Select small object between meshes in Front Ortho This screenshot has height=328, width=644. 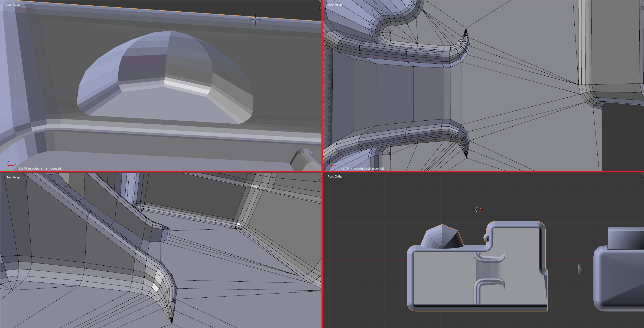(579, 269)
